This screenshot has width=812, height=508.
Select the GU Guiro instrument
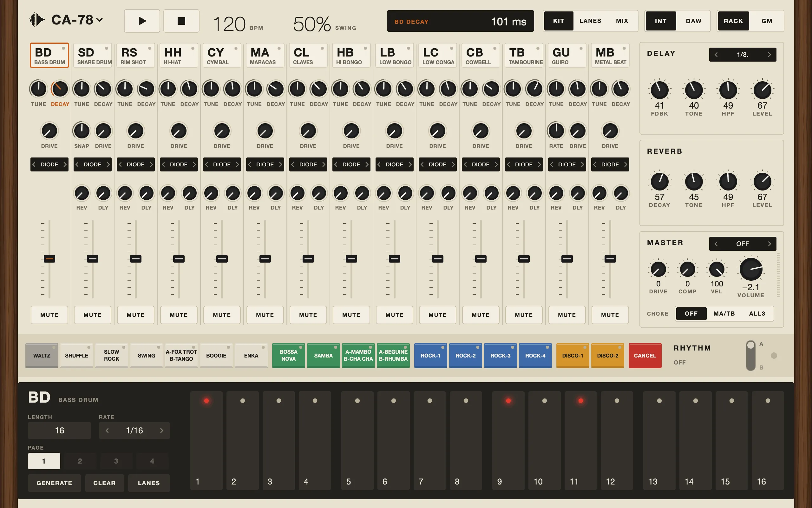click(x=567, y=56)
